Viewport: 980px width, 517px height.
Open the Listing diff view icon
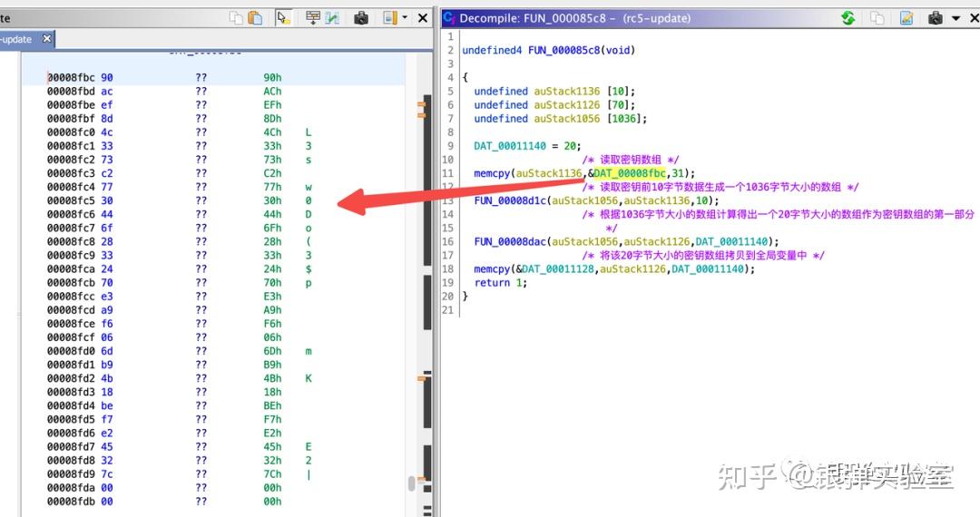point(332,18)
